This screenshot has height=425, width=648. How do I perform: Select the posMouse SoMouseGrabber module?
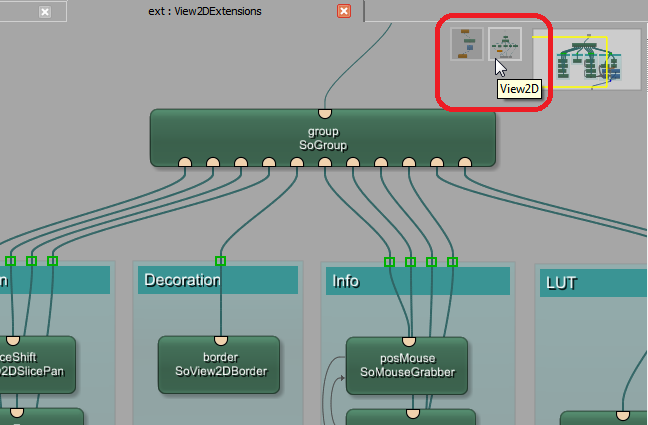[407, 365]
